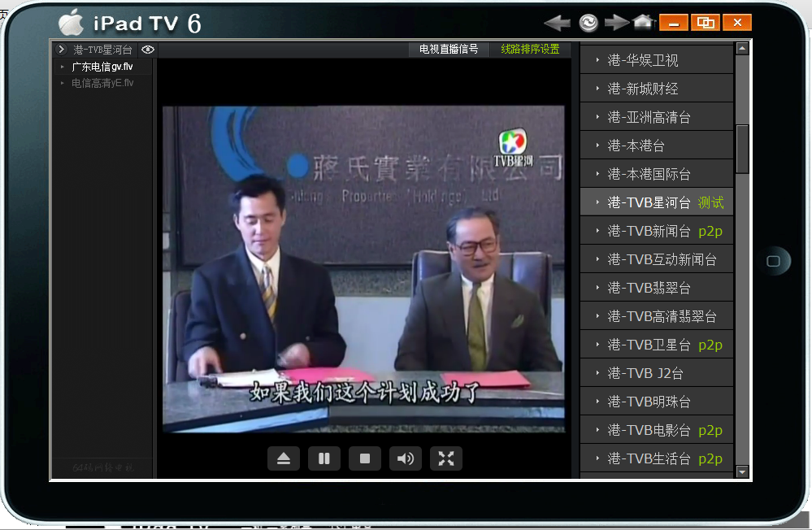Open the 线路排序设置 tab

tap(530, 50)
